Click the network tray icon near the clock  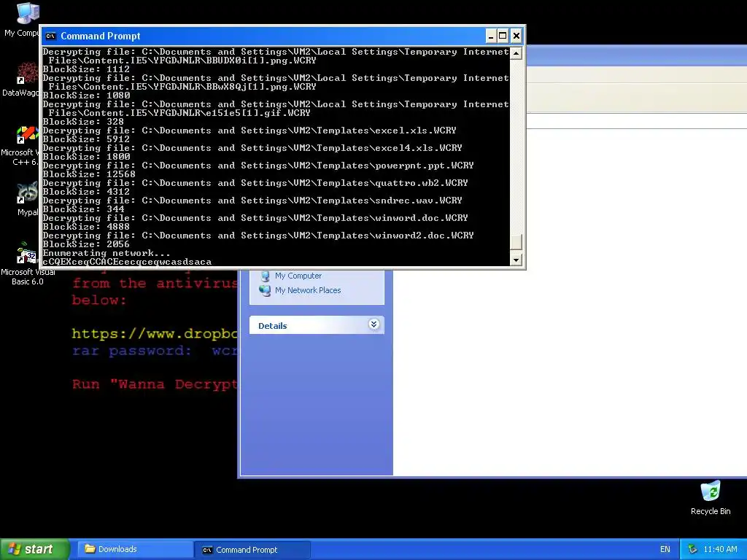point(693,549)
